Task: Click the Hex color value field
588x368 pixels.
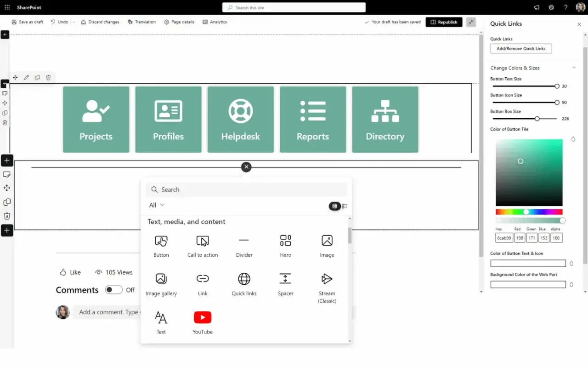Action: point(504,238)
